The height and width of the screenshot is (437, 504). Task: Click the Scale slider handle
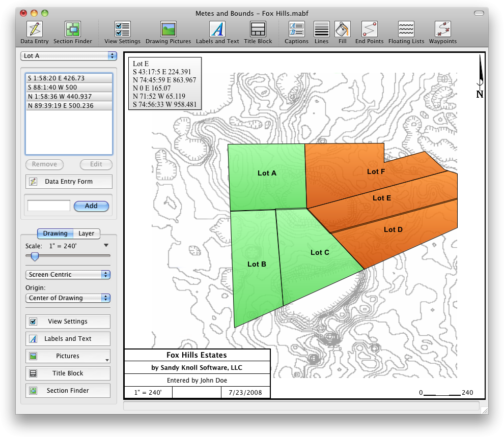pos(35,257)
